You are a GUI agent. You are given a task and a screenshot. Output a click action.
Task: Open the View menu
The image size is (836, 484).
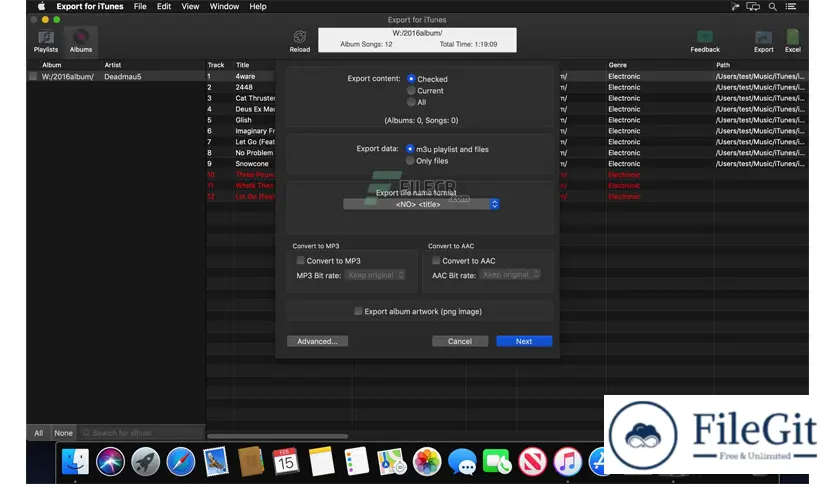pos(190,6)
